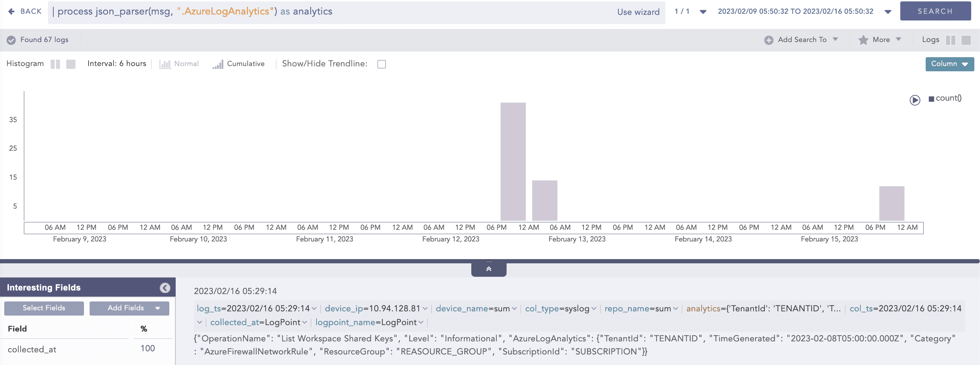Select the Normal histogram view icon
The image size is (980, 365).
pos(165,64)
